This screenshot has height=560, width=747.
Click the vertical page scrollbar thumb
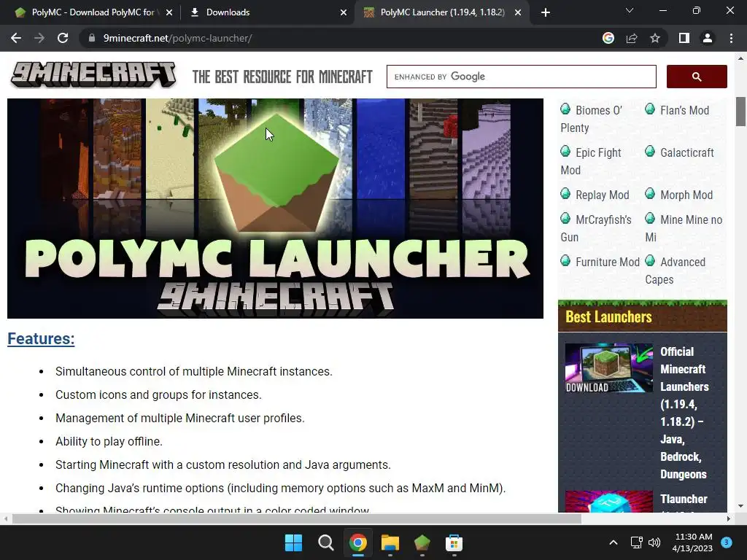740,112
